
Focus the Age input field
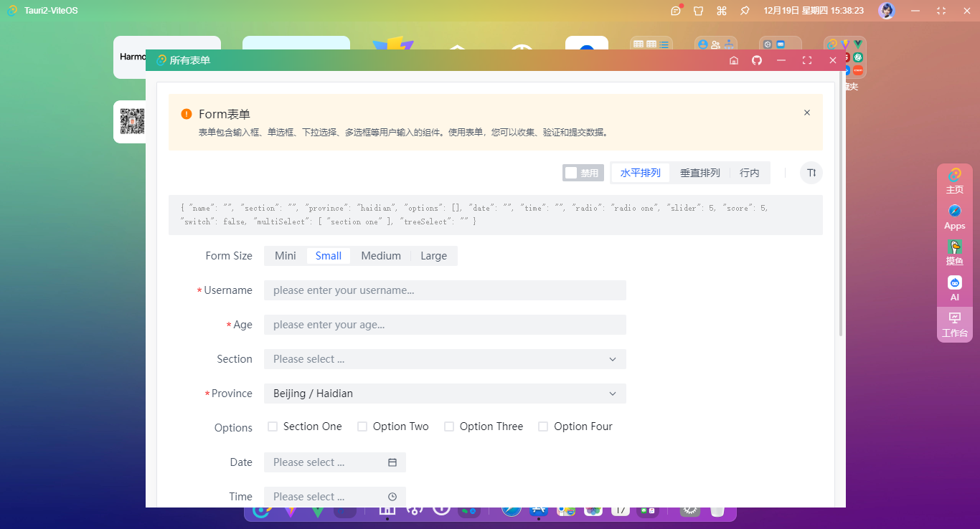445,325
